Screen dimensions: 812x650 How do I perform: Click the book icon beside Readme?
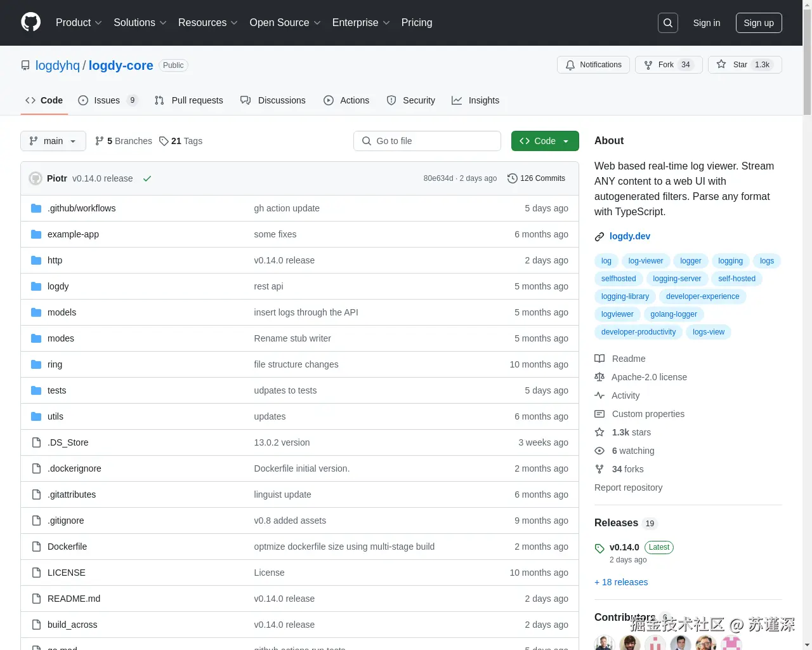[599, 359]
